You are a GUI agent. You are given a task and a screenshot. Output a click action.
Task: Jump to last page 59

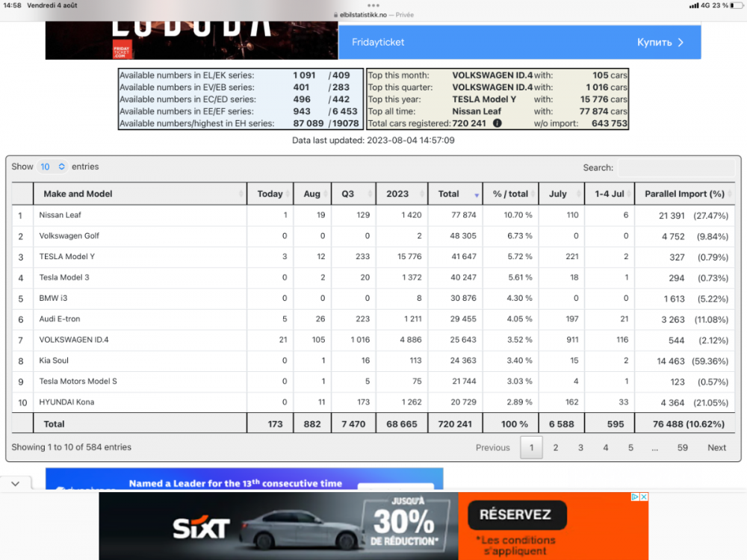point(682,447)
